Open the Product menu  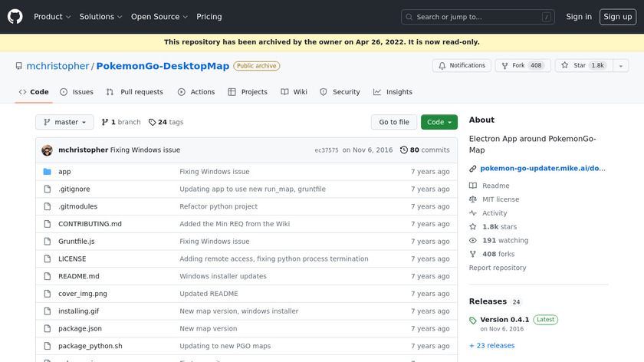[x=52, y=16]
